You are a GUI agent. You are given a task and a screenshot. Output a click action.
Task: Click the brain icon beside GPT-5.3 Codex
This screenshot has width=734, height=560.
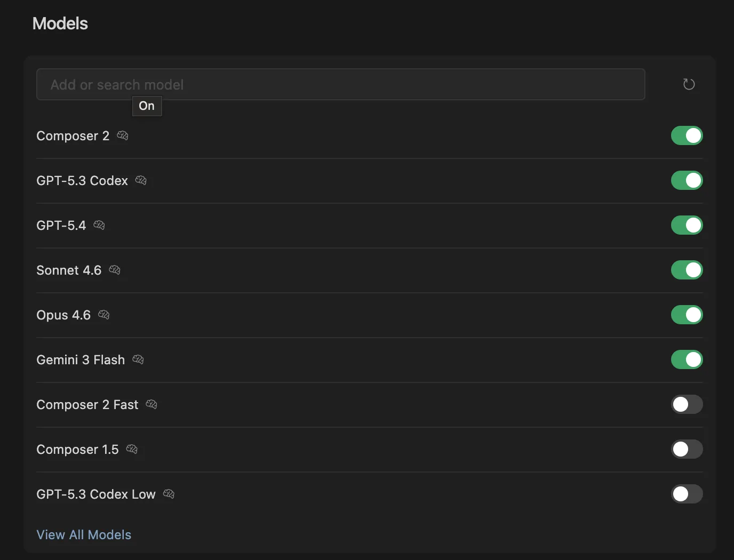pyautogui.click(x=141, y=180)
